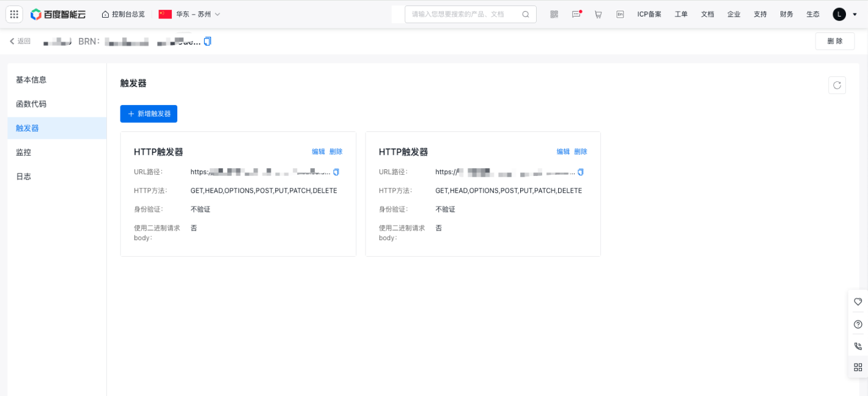Select 函数代码 in the sidebar
The width and height of the screenshot is (868, 396).
point(57,104)
